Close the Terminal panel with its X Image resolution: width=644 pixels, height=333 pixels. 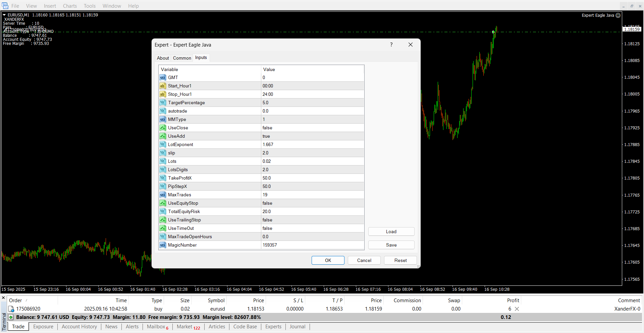click(x=3, y=297)
